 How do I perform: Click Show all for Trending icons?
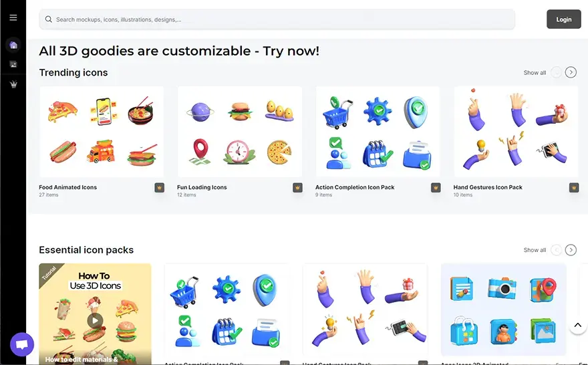point(535,73)
